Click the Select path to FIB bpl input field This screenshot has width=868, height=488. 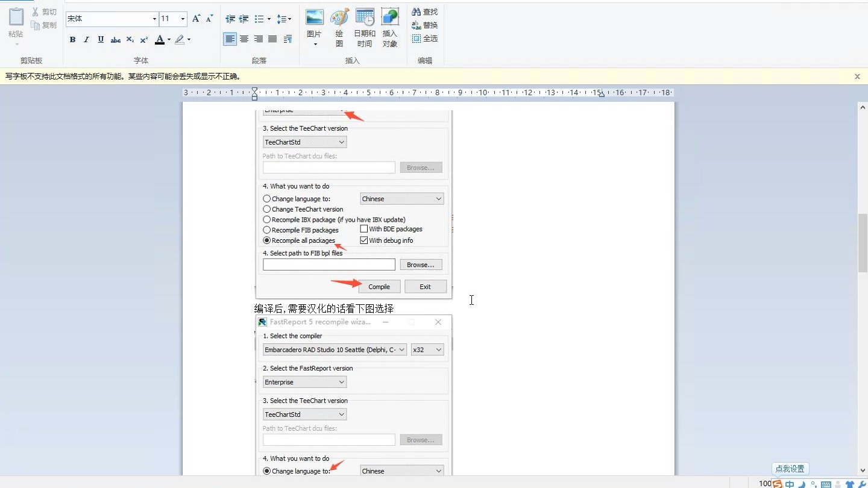click(x=329, y=264)
